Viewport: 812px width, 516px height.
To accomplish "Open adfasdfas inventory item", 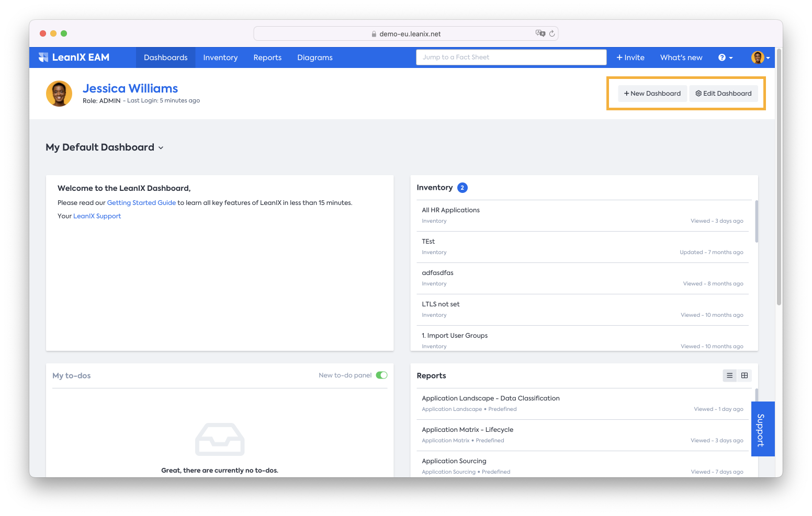I will (x=583, y=278).
